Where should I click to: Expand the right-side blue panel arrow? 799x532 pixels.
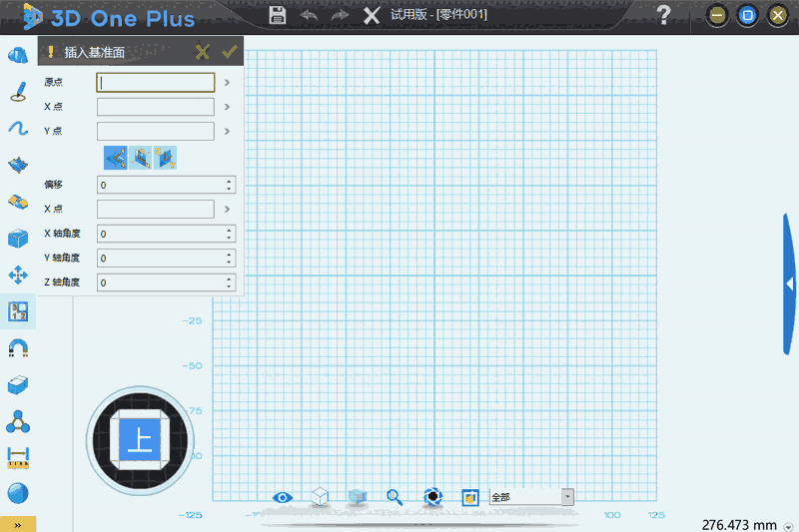(x=789, y=284)
